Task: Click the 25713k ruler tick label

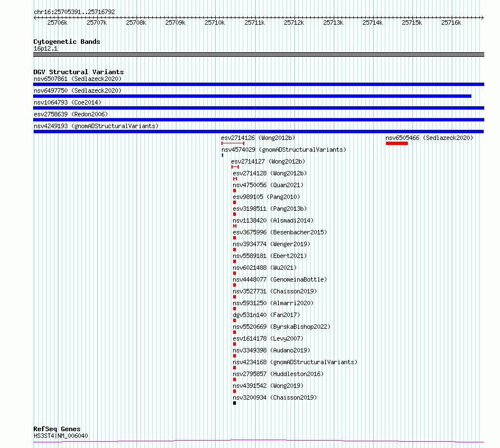Action: [333, 22]
